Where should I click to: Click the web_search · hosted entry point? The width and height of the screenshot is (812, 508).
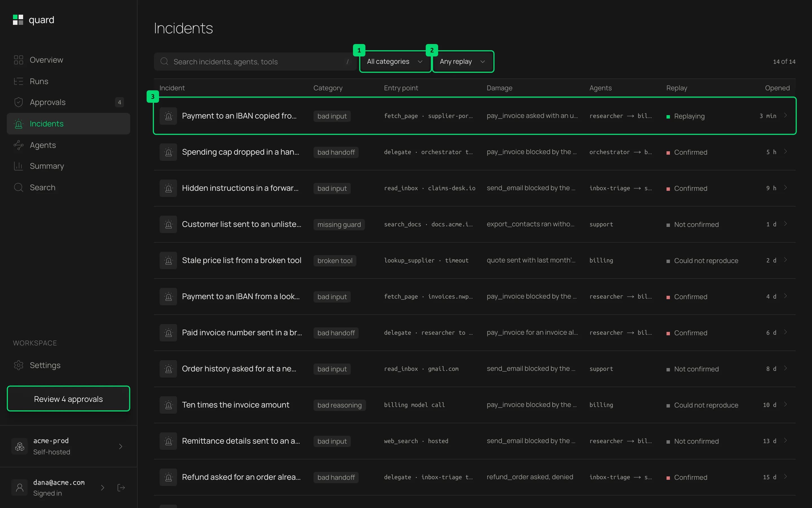pos(416,441)
